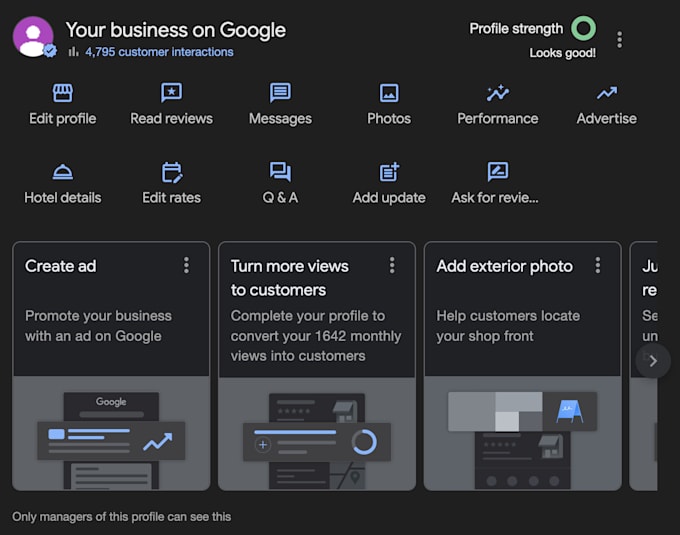Open the Messages chat icon
Viewport: 680px width, 535px height.
280,92
